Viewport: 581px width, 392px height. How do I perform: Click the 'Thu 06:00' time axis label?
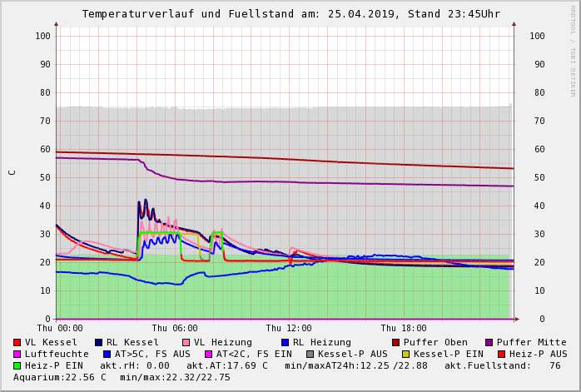175,329
